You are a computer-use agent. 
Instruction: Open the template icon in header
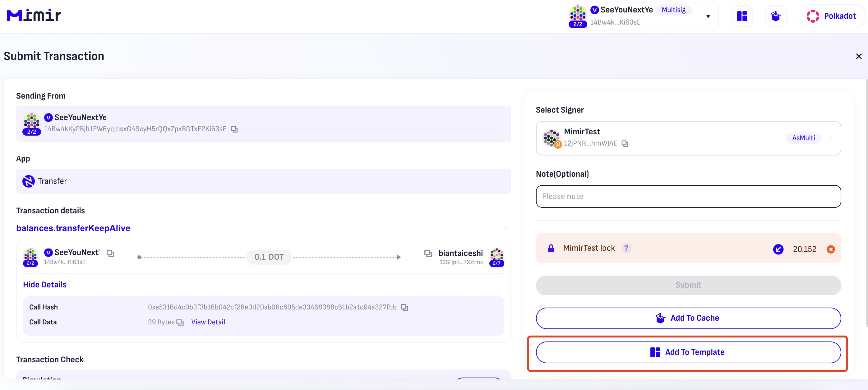742,16
